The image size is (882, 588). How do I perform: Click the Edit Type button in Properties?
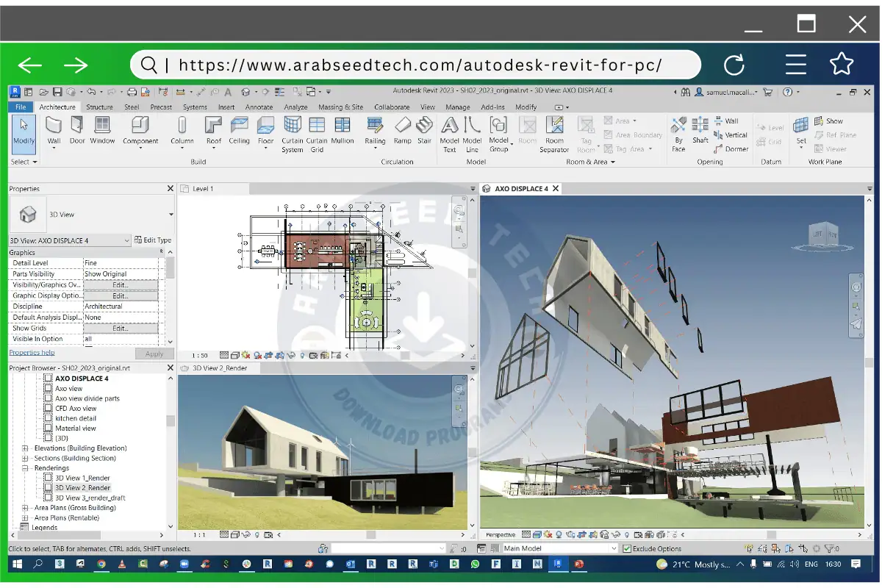[156, 240]
